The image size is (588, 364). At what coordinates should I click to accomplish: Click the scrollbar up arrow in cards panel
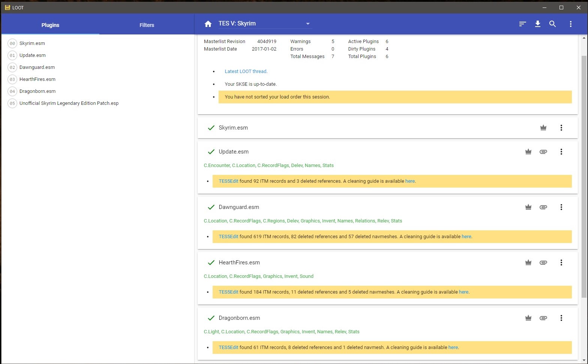[584, 38]
